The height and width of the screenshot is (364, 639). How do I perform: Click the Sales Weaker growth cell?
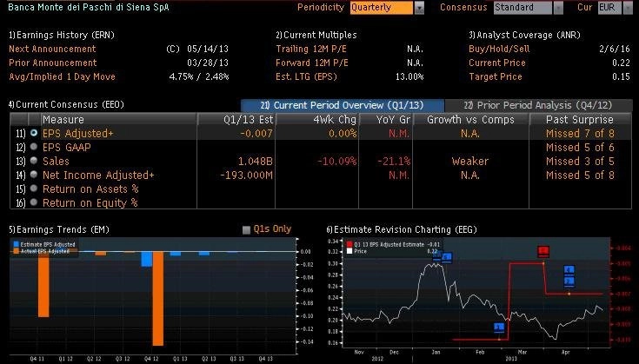(469, 162)
